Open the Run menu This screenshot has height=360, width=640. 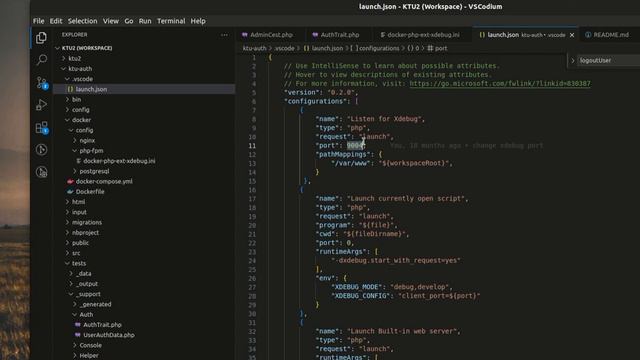coord(145,21)
